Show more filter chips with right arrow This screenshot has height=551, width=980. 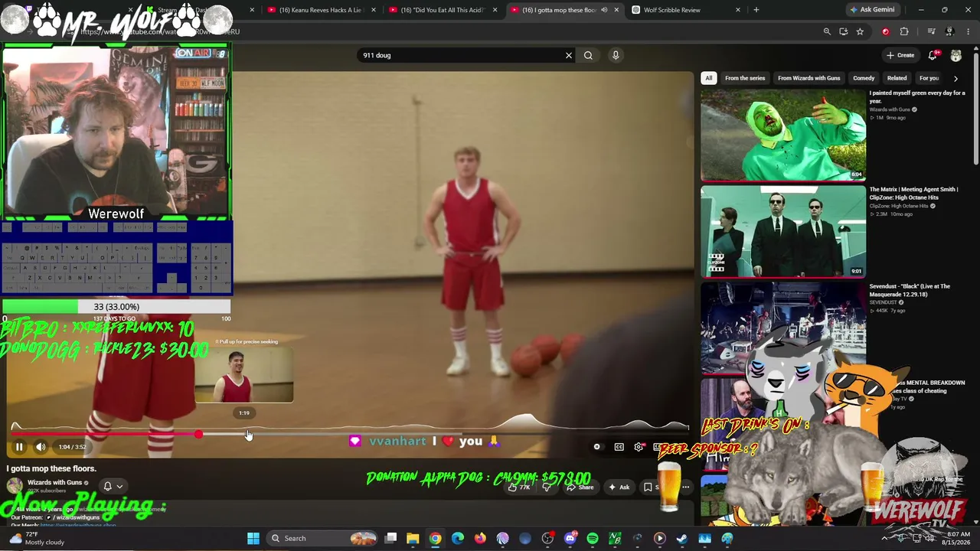[955, 78]
